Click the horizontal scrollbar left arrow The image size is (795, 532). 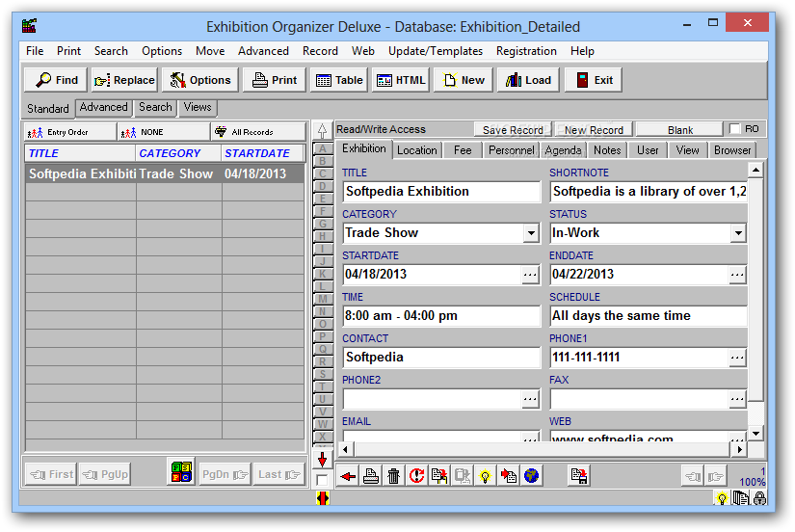(x=345, y=449)
